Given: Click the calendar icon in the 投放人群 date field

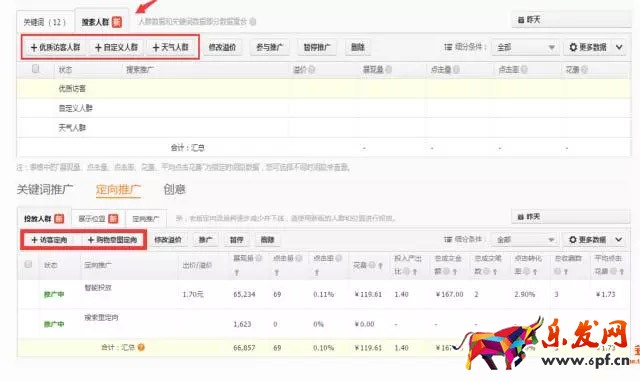Looking at the screenshot, I should pos(520,217).
